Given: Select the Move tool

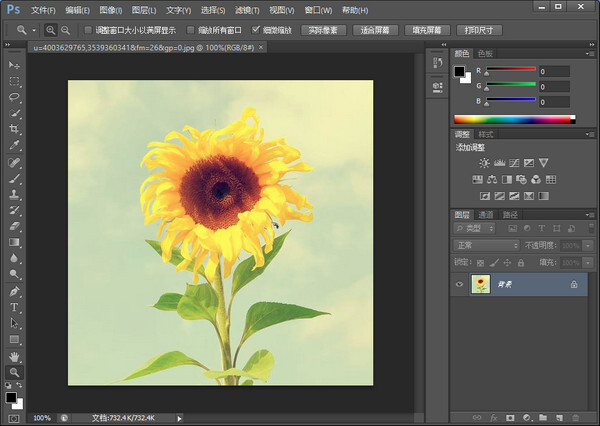Looking at the screenshot, I should 14,65.
